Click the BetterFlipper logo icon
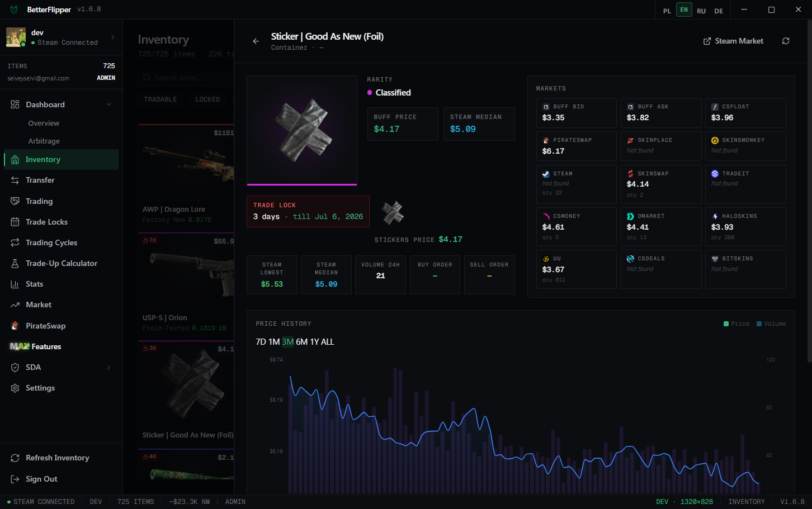 coord(14,9)
